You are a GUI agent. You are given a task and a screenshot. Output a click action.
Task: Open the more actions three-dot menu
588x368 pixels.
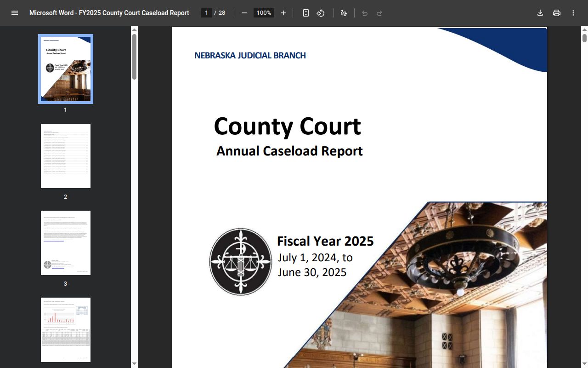click(573, 13)
